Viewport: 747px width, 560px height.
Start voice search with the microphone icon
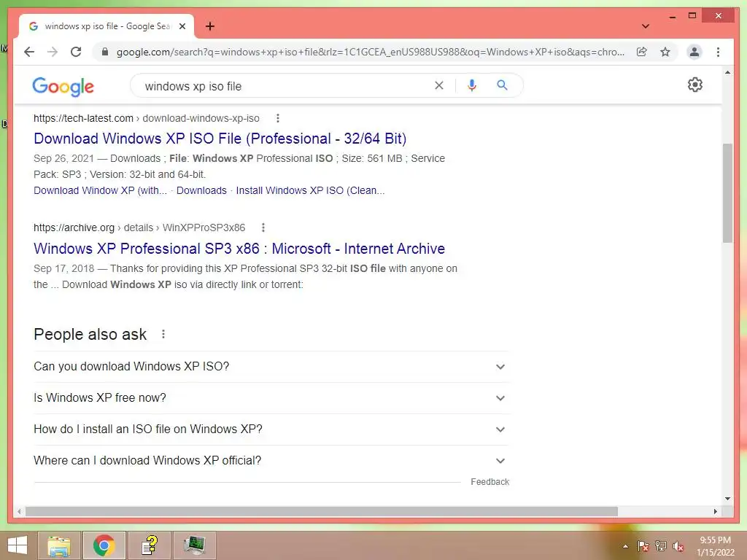(x=472, y=85)
